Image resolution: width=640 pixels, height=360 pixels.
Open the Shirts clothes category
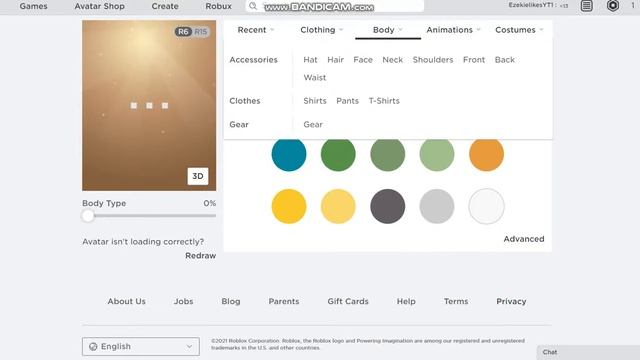tap(315, 101)
